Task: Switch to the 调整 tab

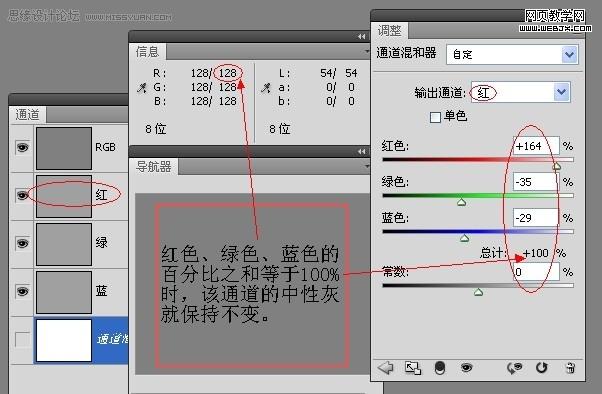Action: (x=390, y=30)
